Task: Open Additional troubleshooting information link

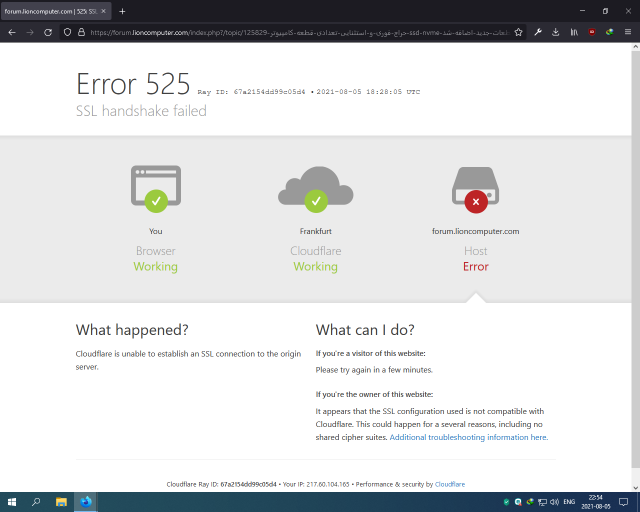Action: coord(468,437)
